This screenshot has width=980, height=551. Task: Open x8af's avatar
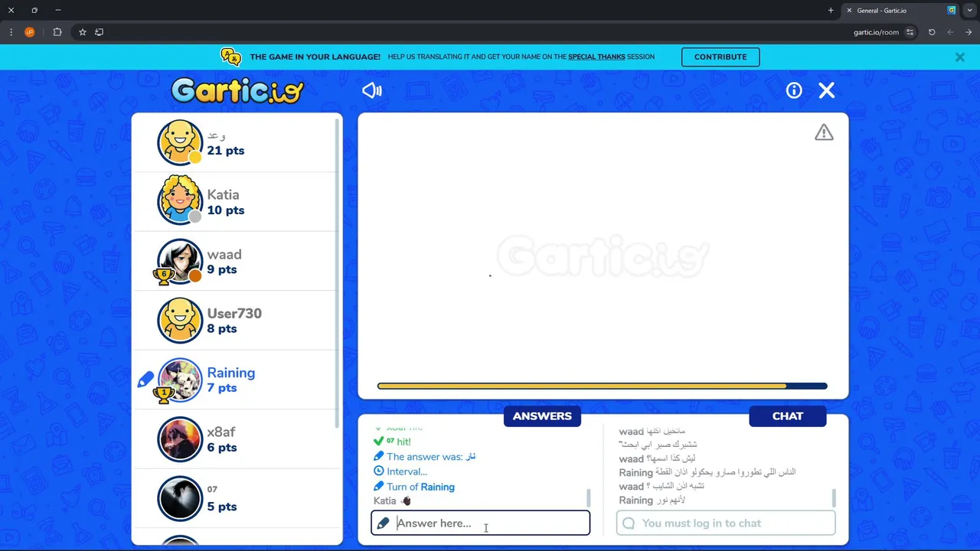coord(180,439)
